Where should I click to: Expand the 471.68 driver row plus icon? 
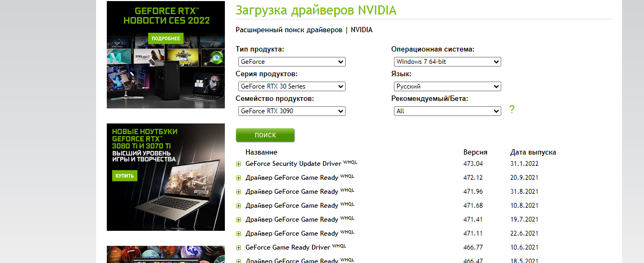point(239,206)
